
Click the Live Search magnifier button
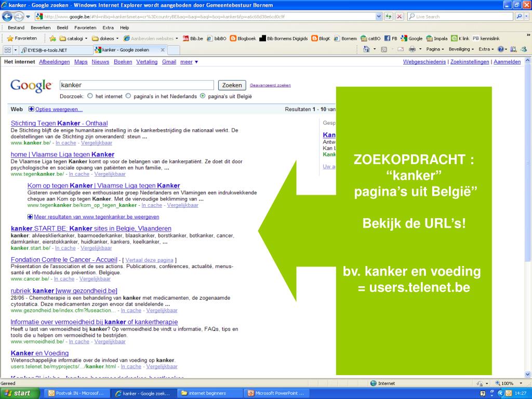pyautogui.click(x=519, y=16)
